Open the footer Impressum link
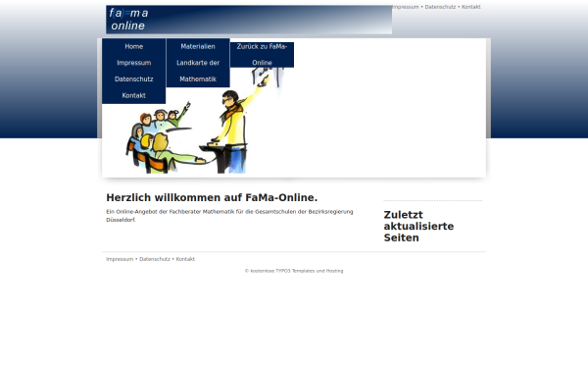The height and width of the screenshot is (368, 588). pyautogui.click(x=120, y=259)
